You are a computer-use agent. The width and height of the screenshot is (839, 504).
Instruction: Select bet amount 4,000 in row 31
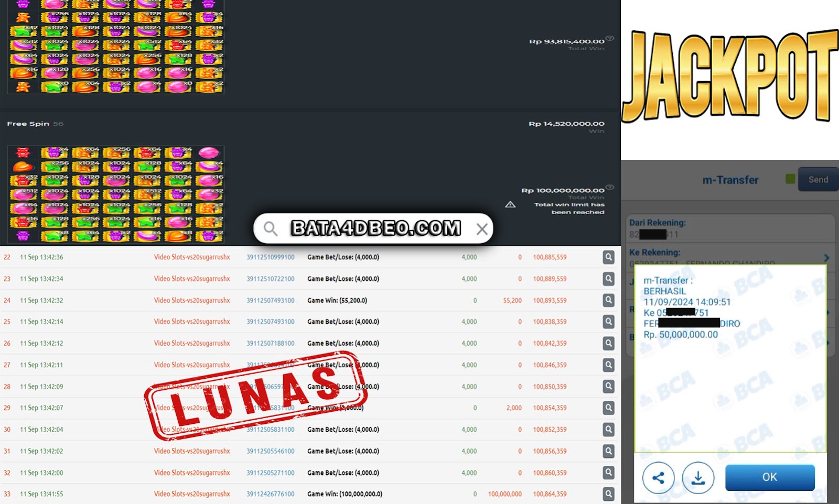click(469, 451)
